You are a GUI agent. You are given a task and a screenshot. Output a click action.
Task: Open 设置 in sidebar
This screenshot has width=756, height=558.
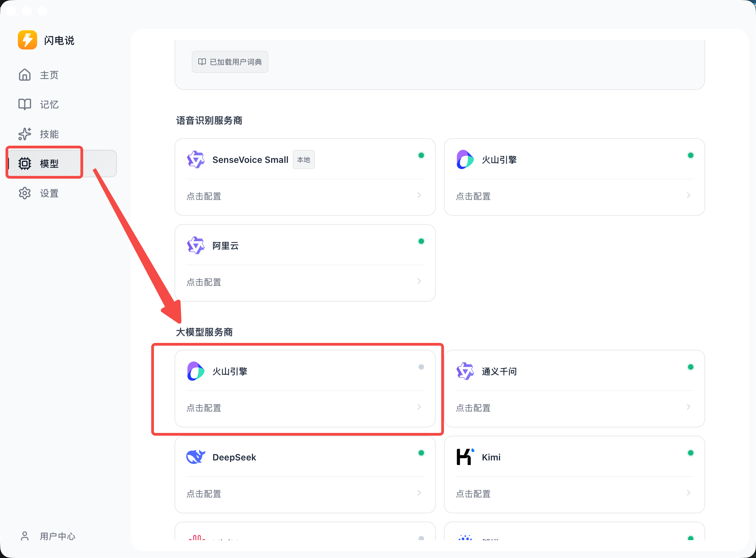(x=62, y=193)
